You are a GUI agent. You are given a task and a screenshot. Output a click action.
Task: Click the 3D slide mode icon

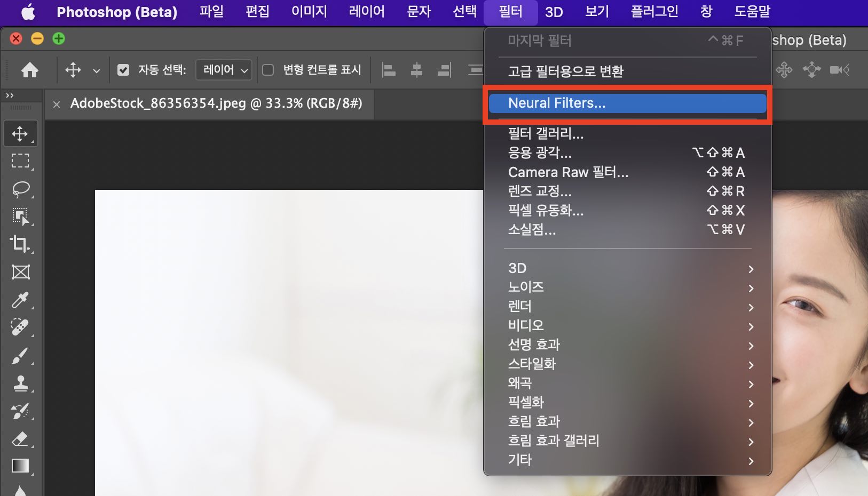click(811, 70)
